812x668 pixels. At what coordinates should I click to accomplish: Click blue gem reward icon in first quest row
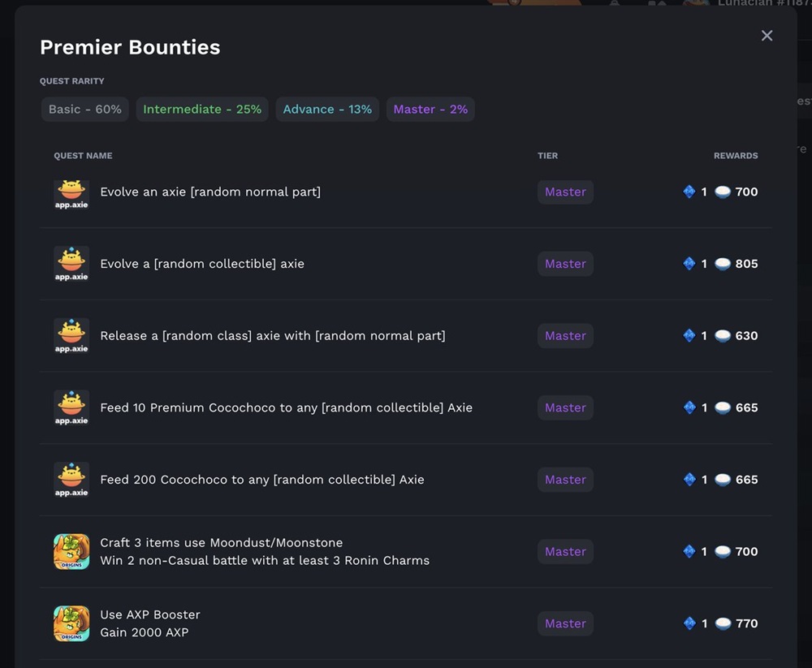(x=689, y=192)
